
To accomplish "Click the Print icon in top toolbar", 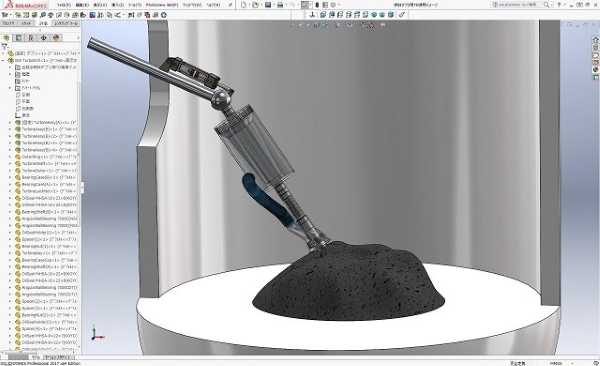I will tap(280, 5).
